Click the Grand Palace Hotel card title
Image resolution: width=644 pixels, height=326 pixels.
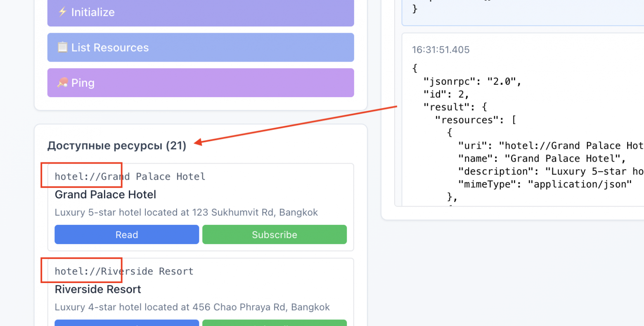click(105, 195)
